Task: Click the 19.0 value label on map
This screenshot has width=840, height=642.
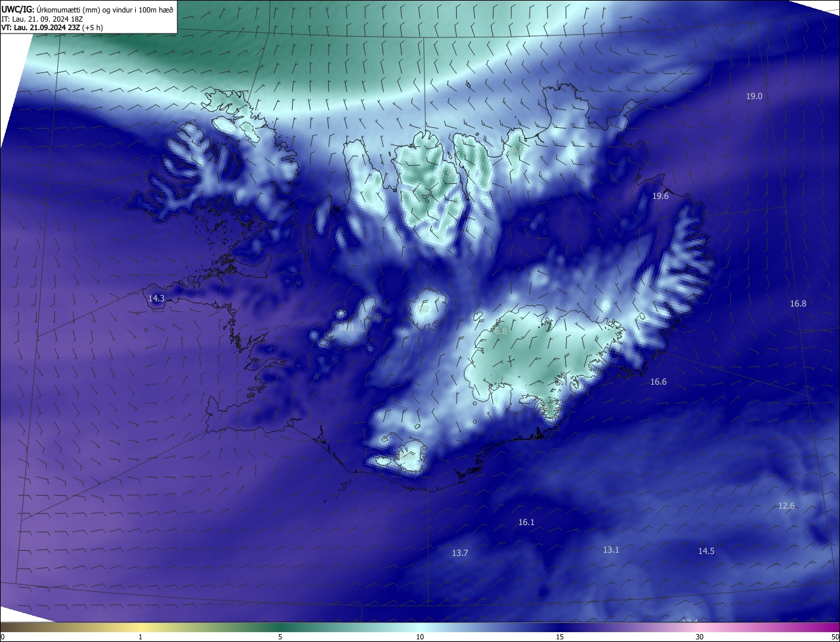Action: click(x=754, y=96)
